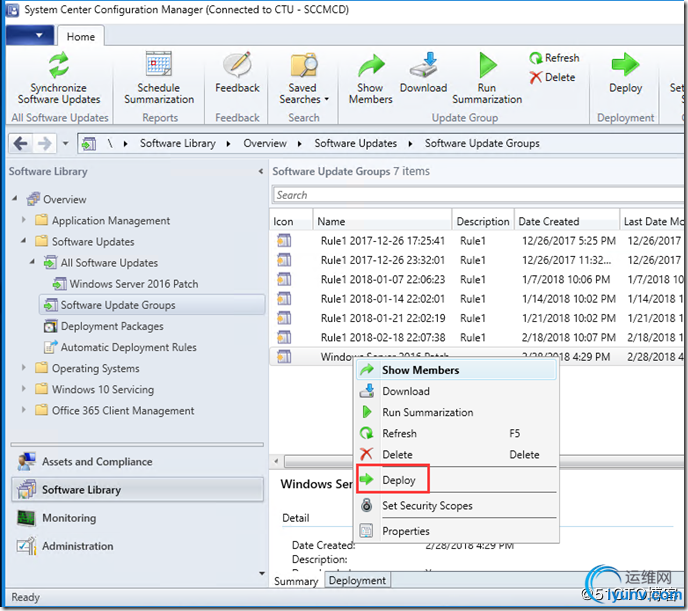Viewport: 688px width, 611px height.
Task: Collapse the Overview tree node
Action: pos(14,199)
